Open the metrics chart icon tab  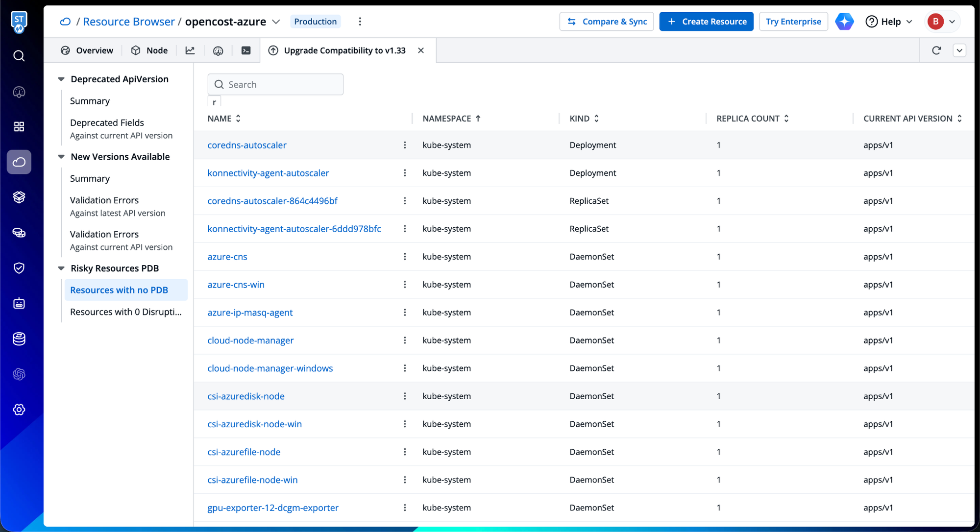[x=190, y=50]
